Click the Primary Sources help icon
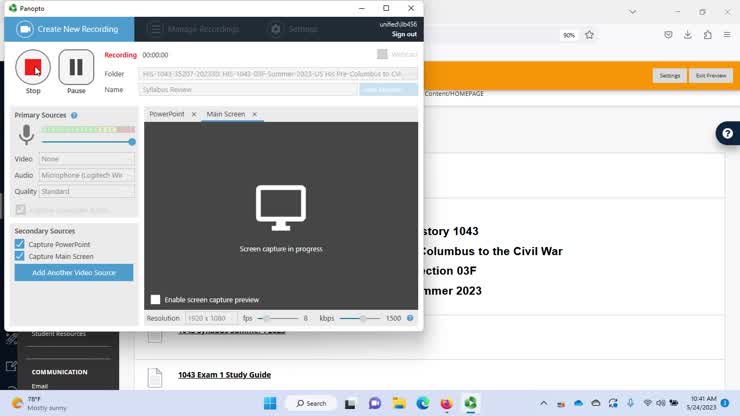The width and height of the screenshot is (740, 416). point(74,115)
